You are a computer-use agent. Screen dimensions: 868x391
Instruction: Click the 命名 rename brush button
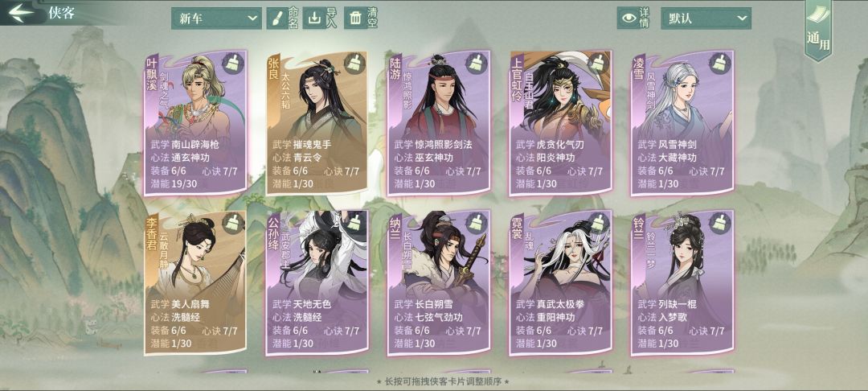[283, 19]
